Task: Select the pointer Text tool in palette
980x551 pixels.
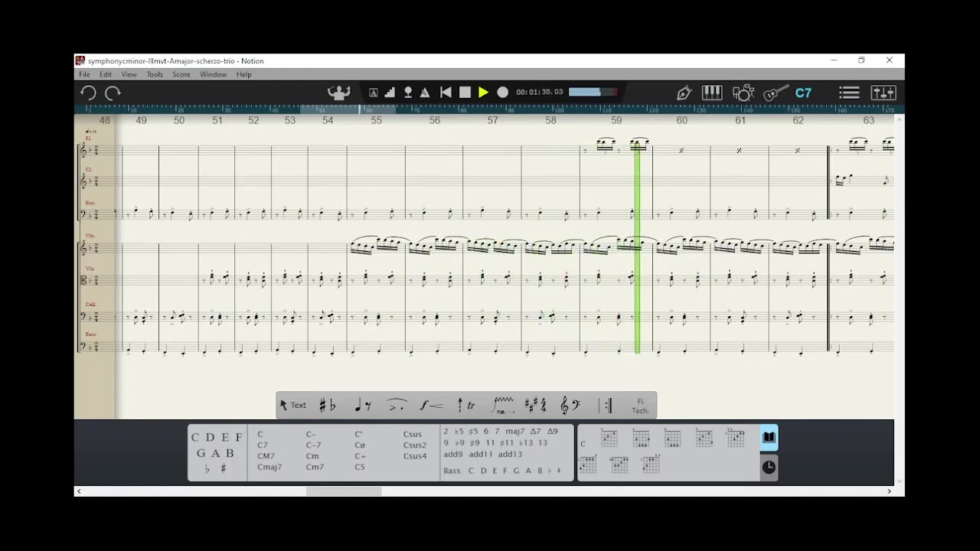Action: tap(292, 406)
